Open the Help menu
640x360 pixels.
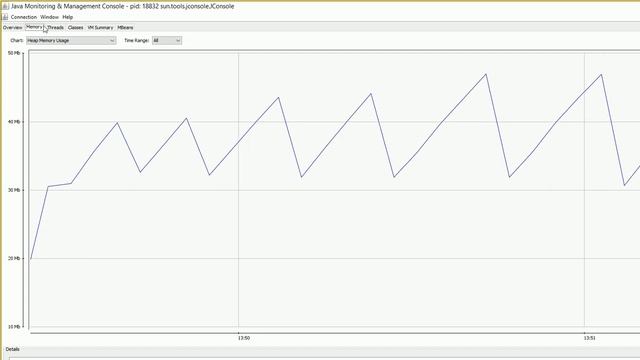68,17
